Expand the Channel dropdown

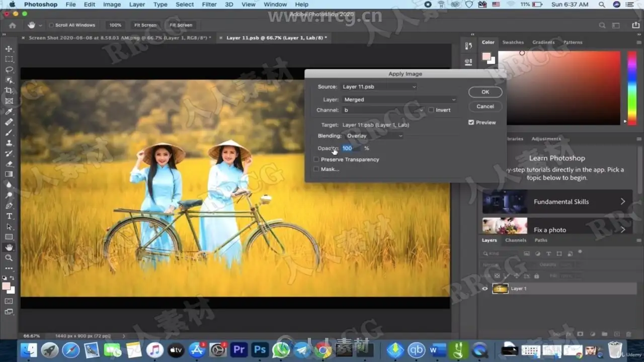click(383, 110)
